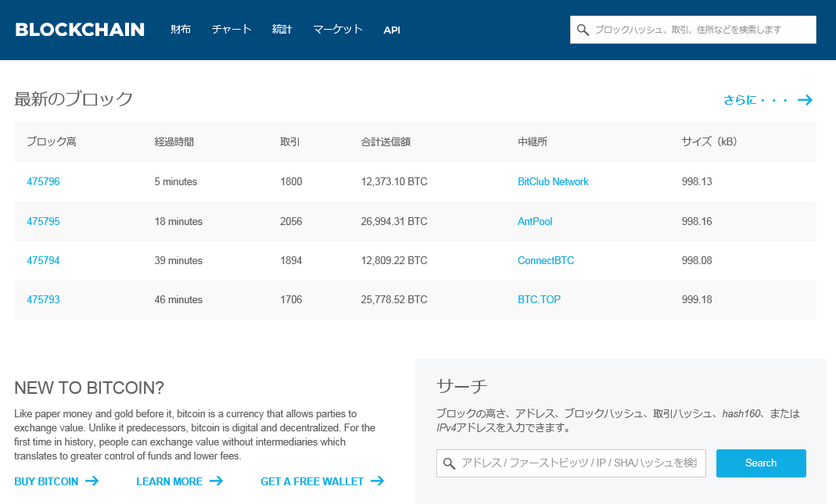The image size is (836, 504).
Task: Open the マーケット menu item
Action: pyautogui.click(x=338, y=30)
